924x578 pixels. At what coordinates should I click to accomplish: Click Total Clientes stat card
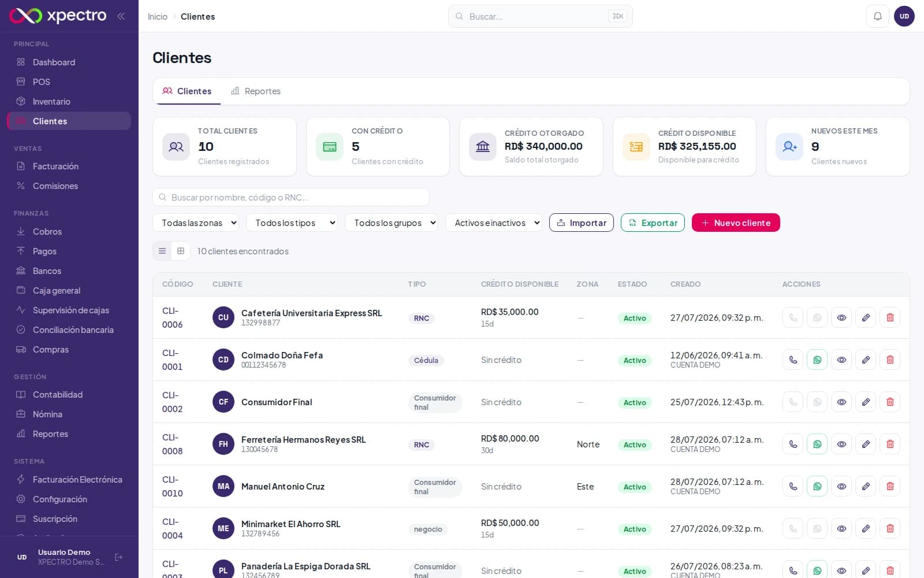pos(225,147)
